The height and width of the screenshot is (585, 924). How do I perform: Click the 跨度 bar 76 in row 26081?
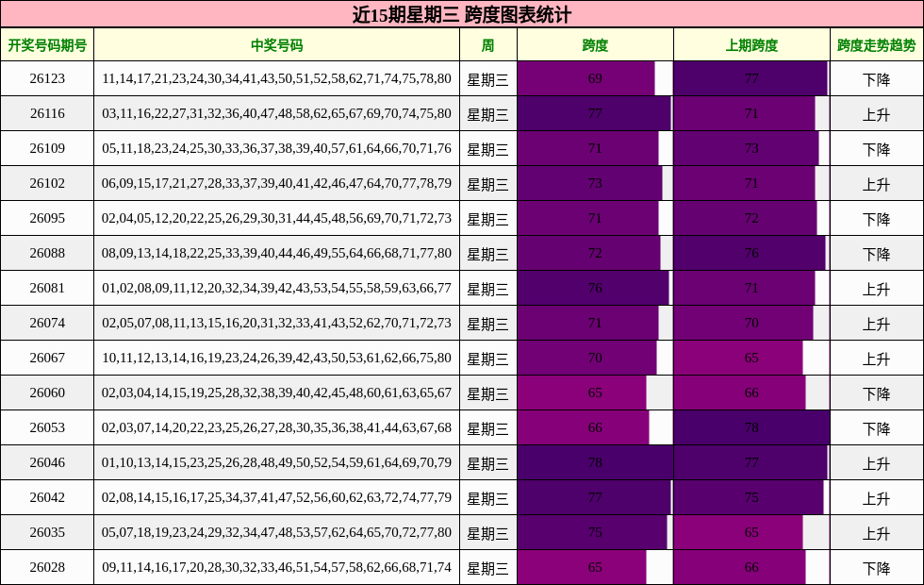pos(593,288)
